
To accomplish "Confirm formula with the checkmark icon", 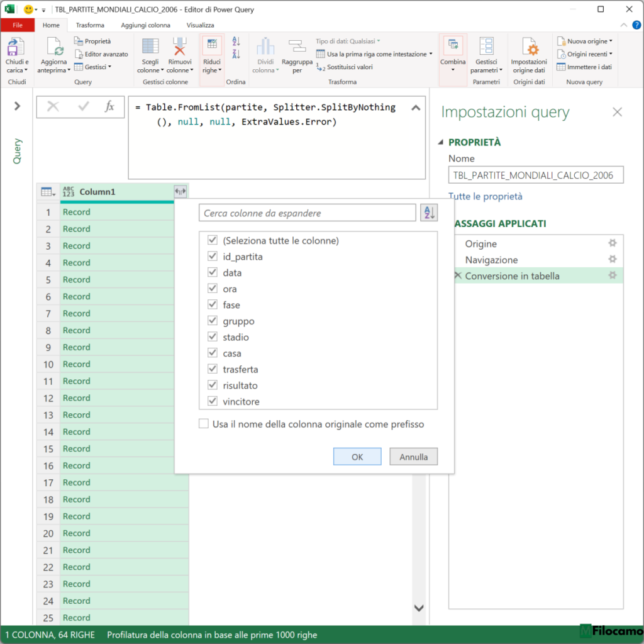I will 84,106.
